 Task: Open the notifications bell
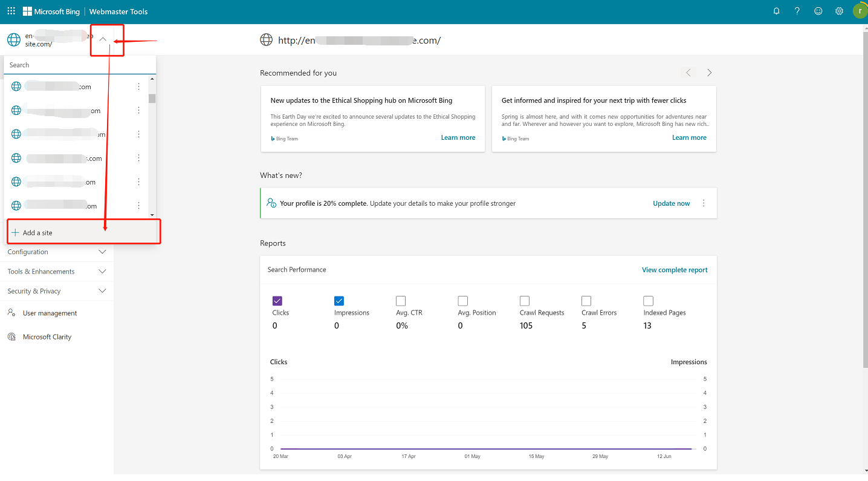tap(777, 11)
